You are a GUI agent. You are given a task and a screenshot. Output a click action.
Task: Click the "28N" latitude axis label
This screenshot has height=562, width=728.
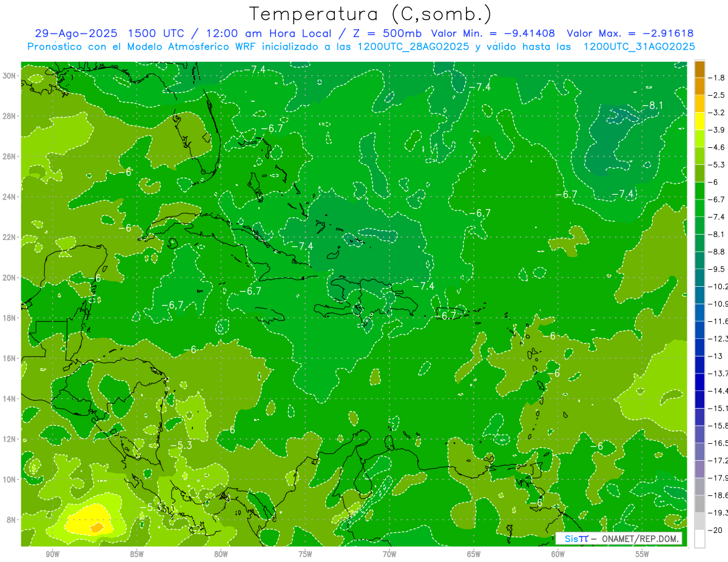pos(9,116)
